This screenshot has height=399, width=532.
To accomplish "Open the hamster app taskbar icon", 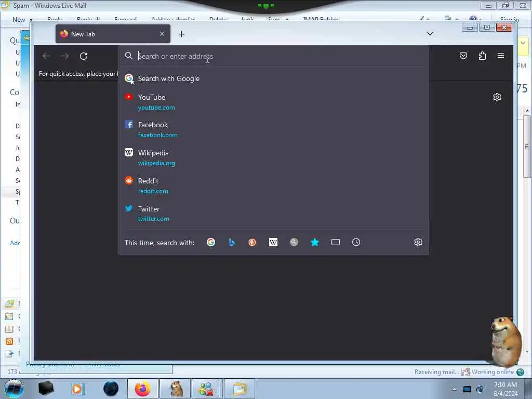I will [x=175, y=389].
